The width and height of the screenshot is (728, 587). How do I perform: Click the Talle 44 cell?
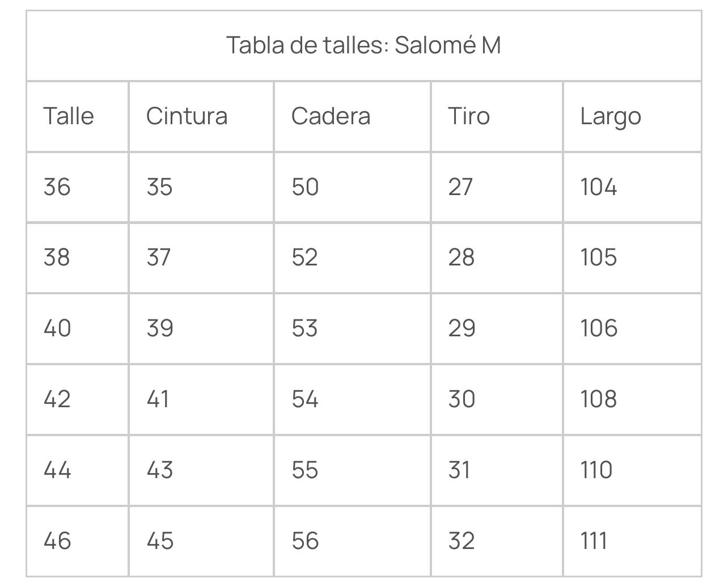pos(57,470)
